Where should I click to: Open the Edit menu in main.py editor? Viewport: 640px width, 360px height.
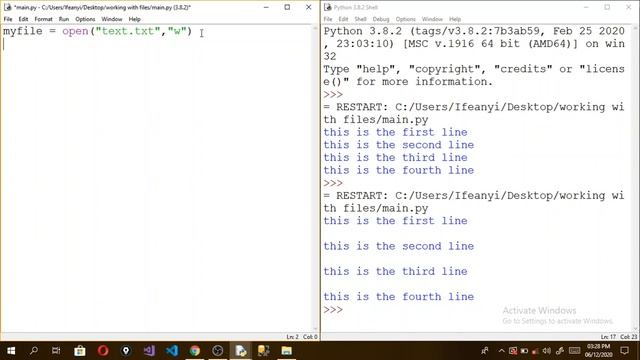coord(23,19)
